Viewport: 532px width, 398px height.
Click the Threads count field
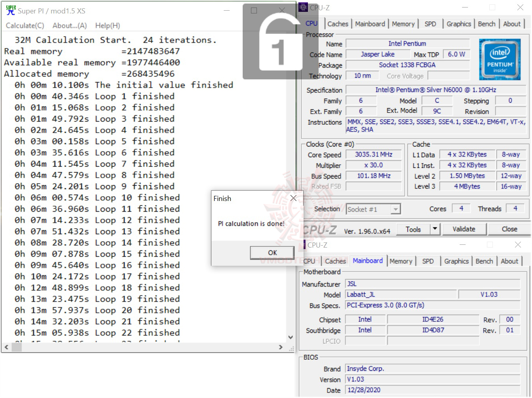pyautogui.click(x=515, y=208)
